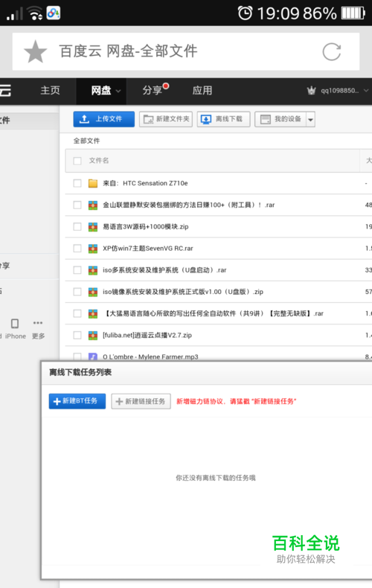
Task: Click archive icon of iso镜像系统安装 zip
Action: [93, 292]
